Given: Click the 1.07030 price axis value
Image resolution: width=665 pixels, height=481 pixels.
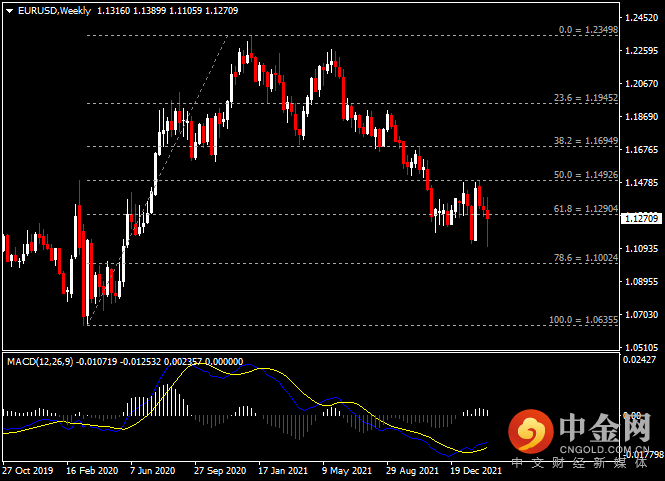Looking at the screenshot, I should click(x=642, y=314).
